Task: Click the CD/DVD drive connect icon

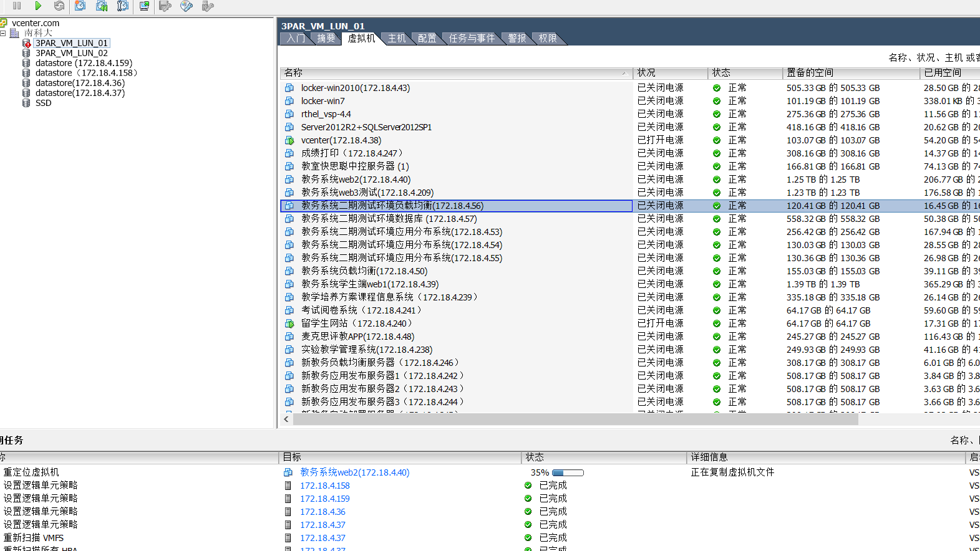Action: 187,6
